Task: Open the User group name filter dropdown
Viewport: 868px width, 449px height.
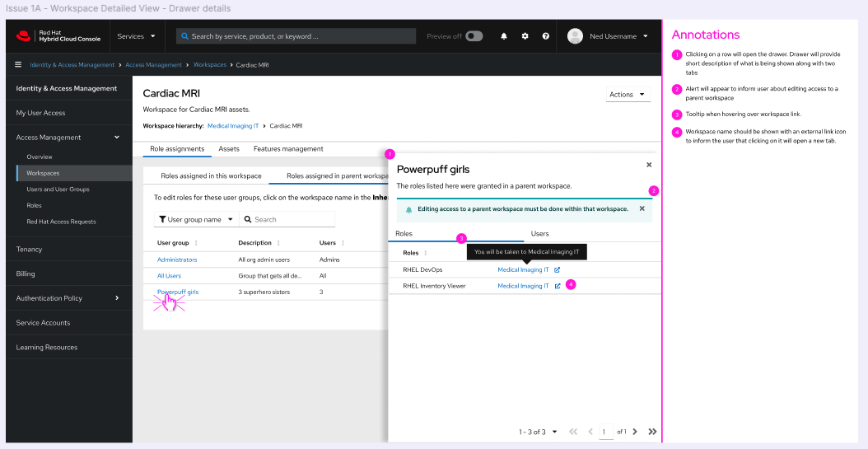Action: click(x=196, y=220)
